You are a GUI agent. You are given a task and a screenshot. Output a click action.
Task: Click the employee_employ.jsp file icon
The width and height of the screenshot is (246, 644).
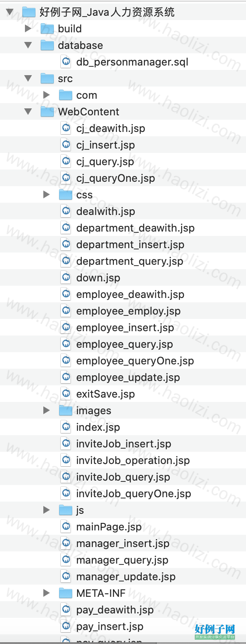pyautogui.click(x=66, y=311)
